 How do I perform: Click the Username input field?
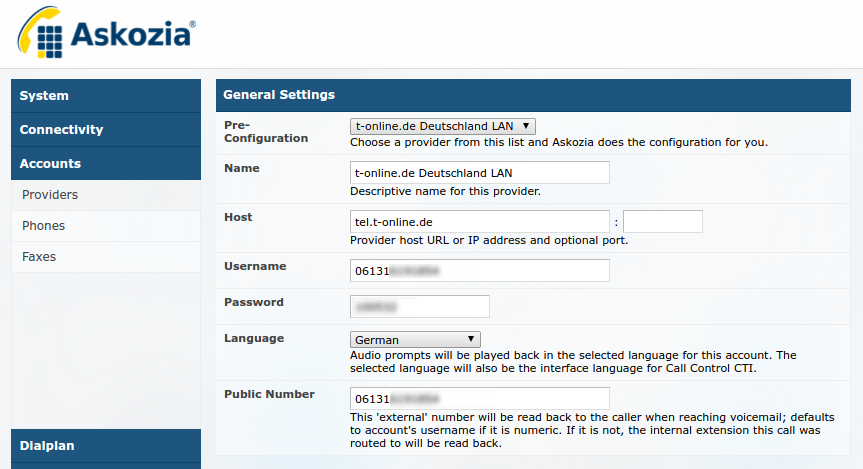pyautogui.click(x=479, y=271)
